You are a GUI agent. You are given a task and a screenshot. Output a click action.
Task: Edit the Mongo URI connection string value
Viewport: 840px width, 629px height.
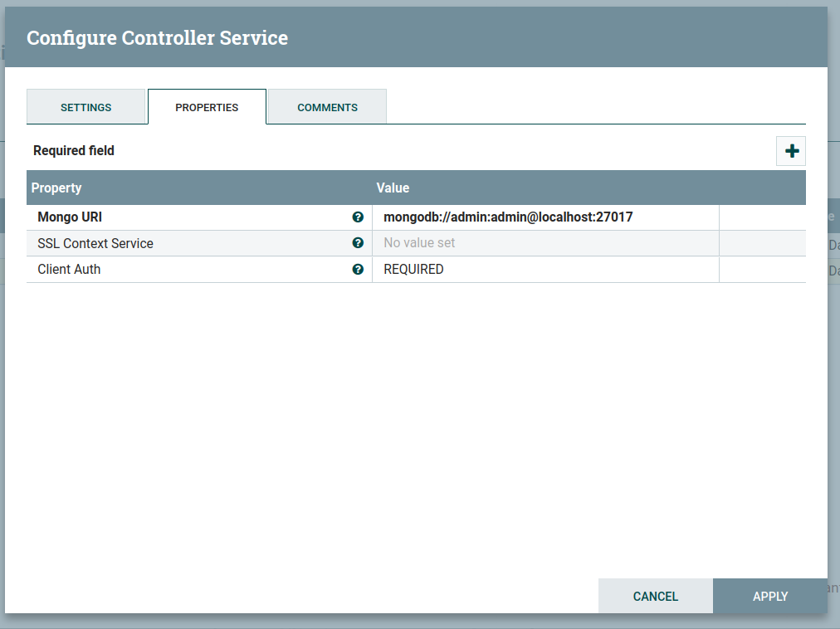pos(508,217)
